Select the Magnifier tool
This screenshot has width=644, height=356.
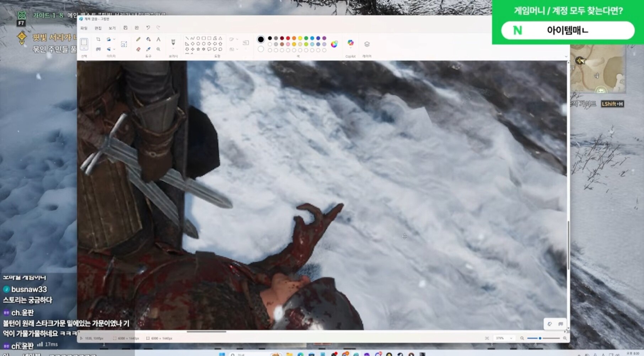(x=159, y=49)
